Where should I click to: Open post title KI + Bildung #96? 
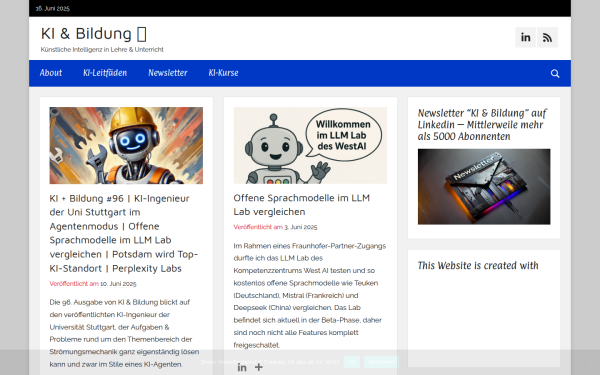(124, 233)
